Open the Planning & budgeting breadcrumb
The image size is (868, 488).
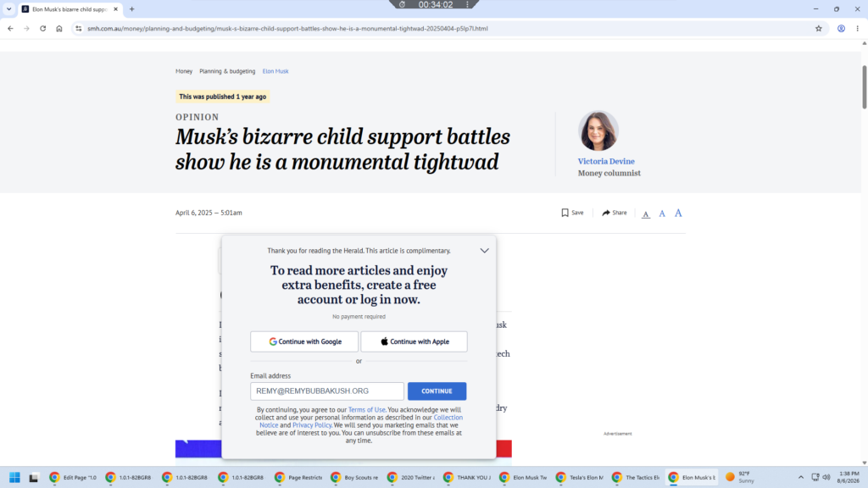tap(227, 71)
